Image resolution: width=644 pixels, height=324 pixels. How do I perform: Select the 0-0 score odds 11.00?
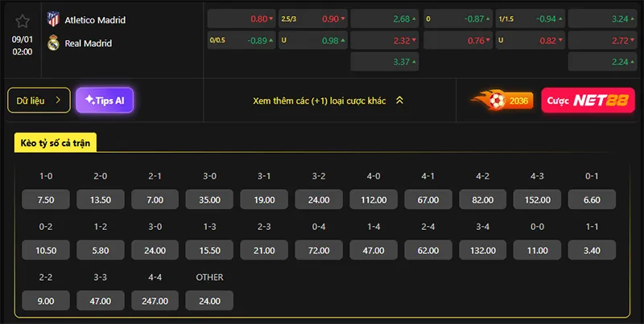coord(535,250)
